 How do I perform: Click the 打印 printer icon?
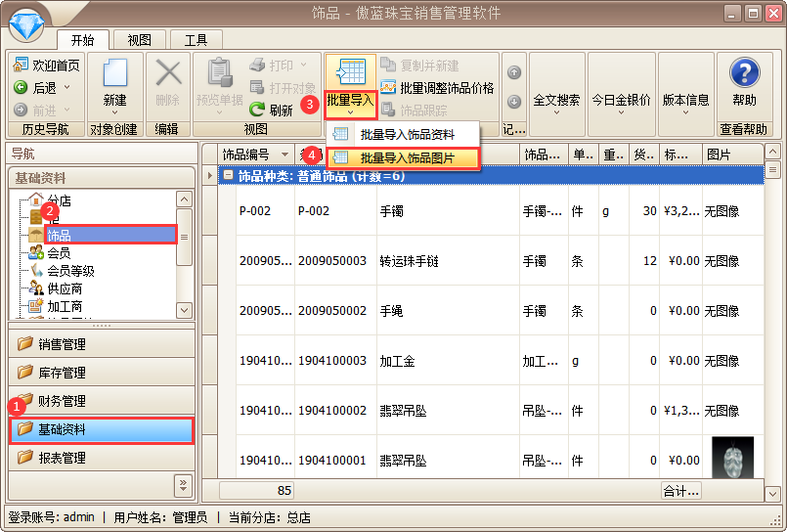pos(257,66)
